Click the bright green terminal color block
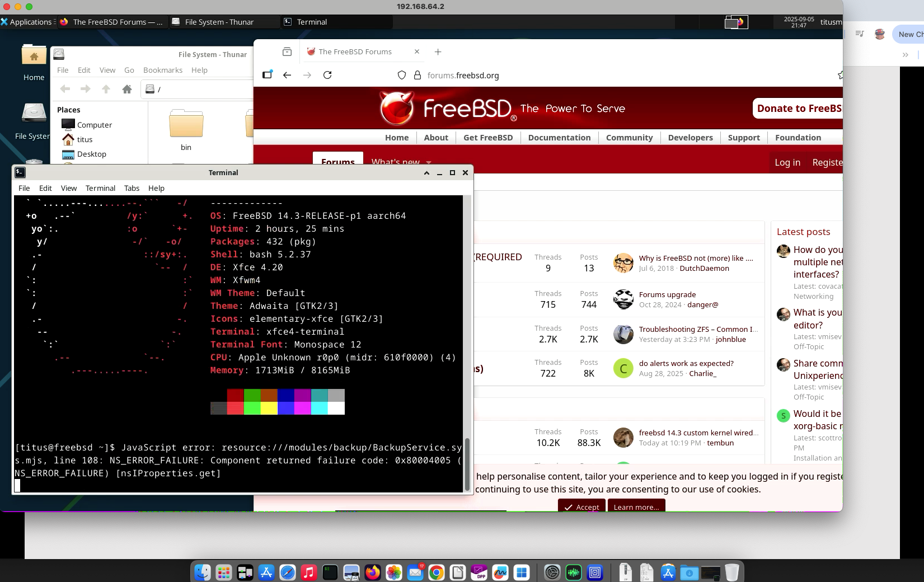This screenshot has height=582, width=924. [252, 408]
